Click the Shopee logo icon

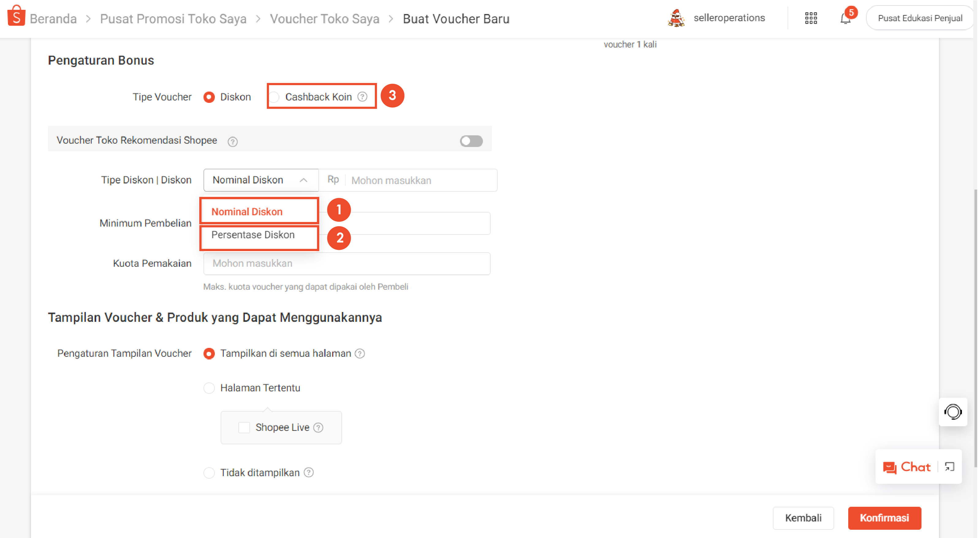click(16, 16)
